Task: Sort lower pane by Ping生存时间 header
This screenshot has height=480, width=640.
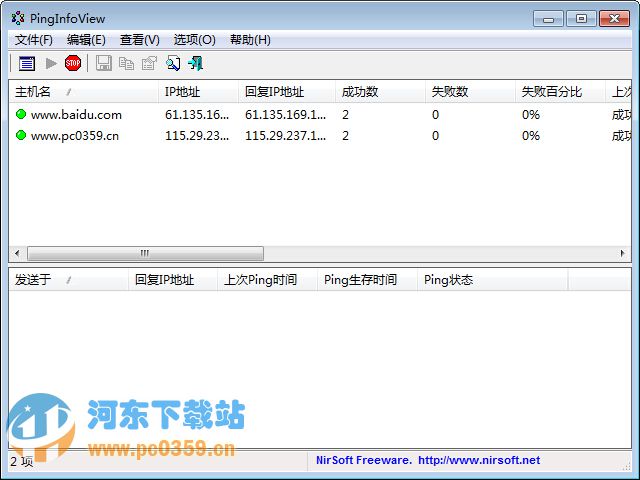Action: [x=368, y=280]
